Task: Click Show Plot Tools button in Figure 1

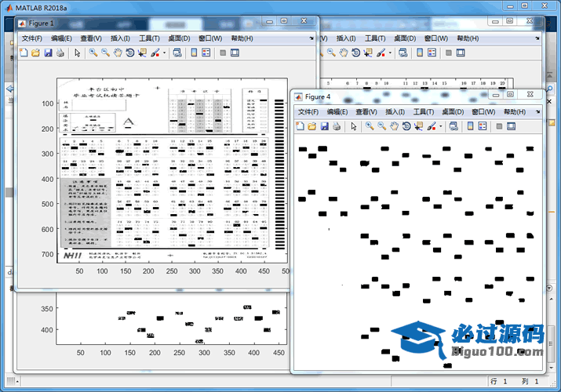Action: coord(235,53)
